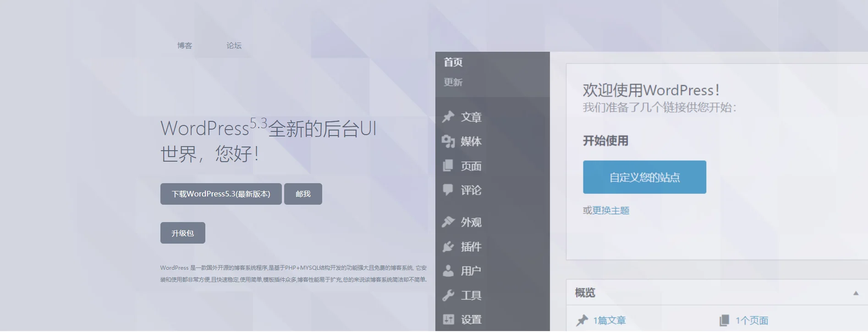
Task: Click the 我们准备了几个链接供您开始 subtitle
Action: click(659, 108)
